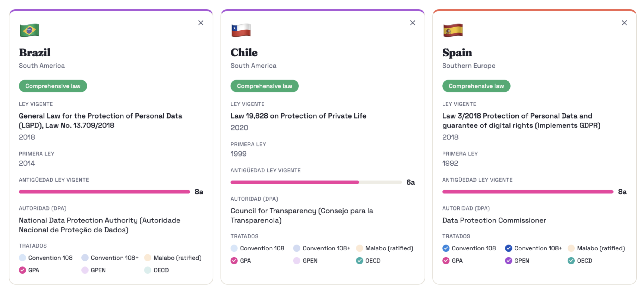Click the Brazil flag icon
This screenshot has height=290, width=644.
29,30
